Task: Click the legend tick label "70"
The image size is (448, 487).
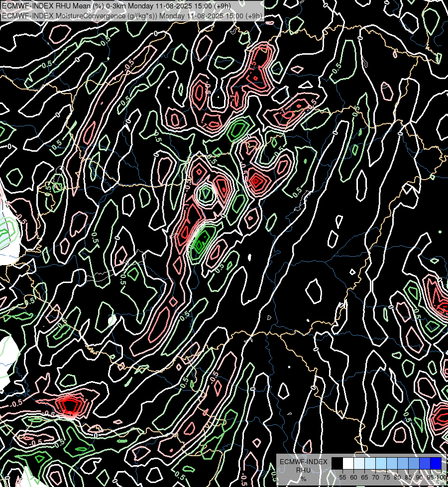Action: point(375,478)
